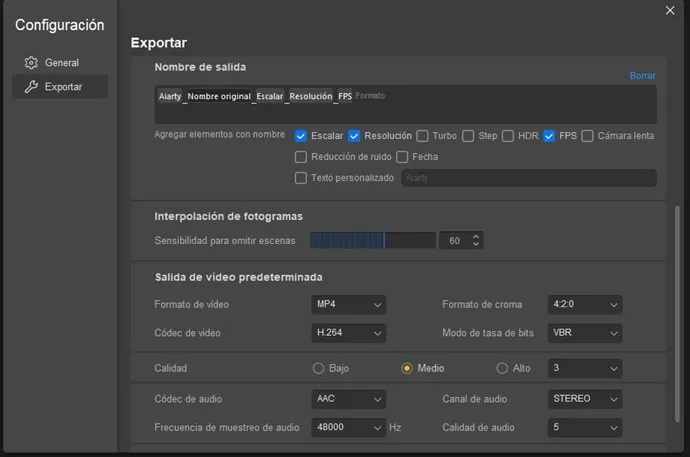Select the Exportar settings section
This screenshot has height=457, width=690.
tap(60, 87)
